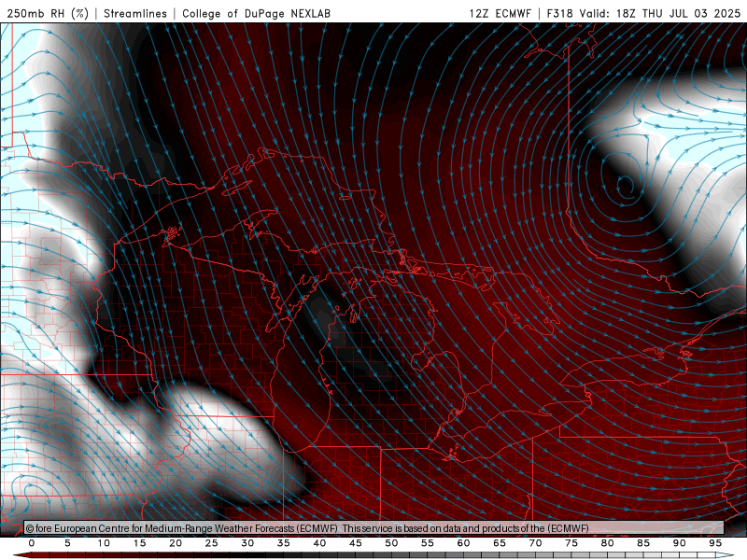Image resolution: width=747 pixels, height=560 pixels.
Task: Click the colorbar tick label "40"
Action: (x=319, y=543)
